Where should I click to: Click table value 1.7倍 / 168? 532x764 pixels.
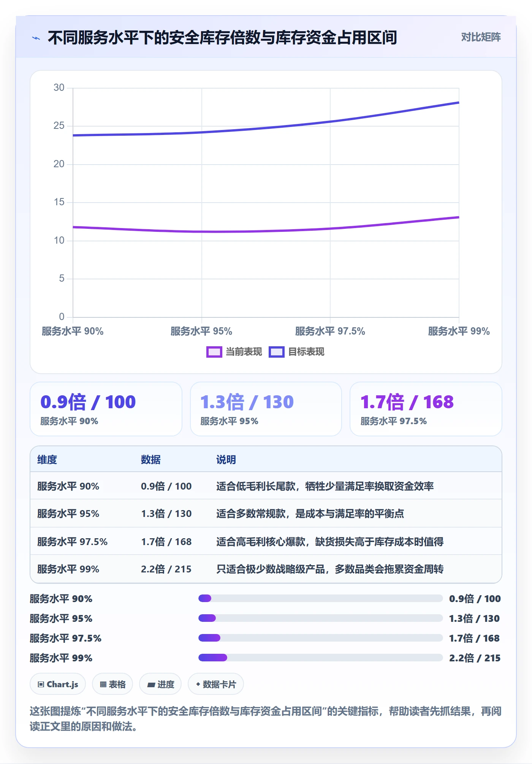click(x=166, y=542)
